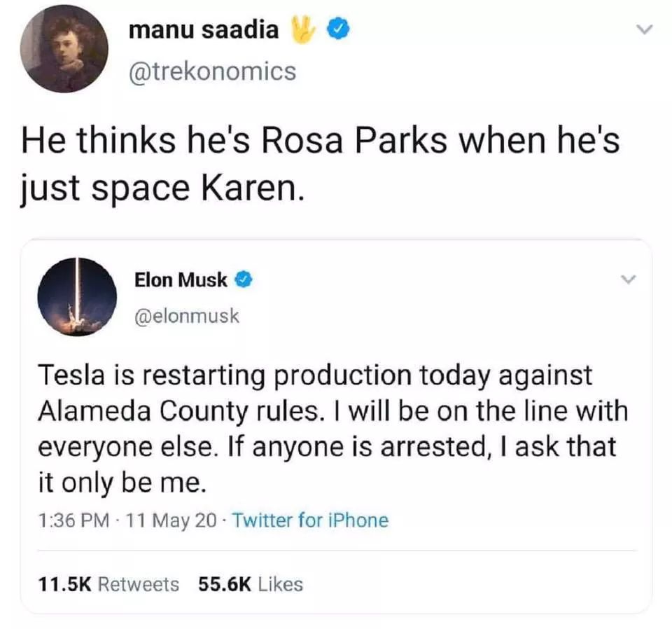Click the 'it only be me.' line

121,483
